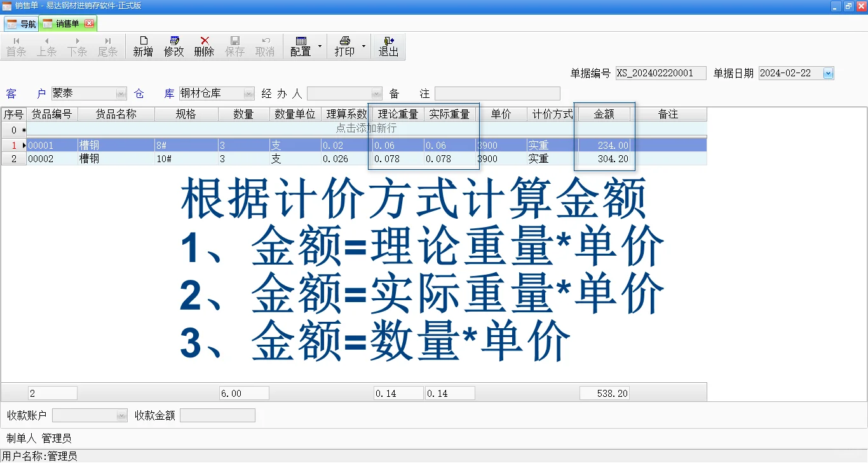Open the 配置 configuration tool
868x463 pixels.
(301, 46)
